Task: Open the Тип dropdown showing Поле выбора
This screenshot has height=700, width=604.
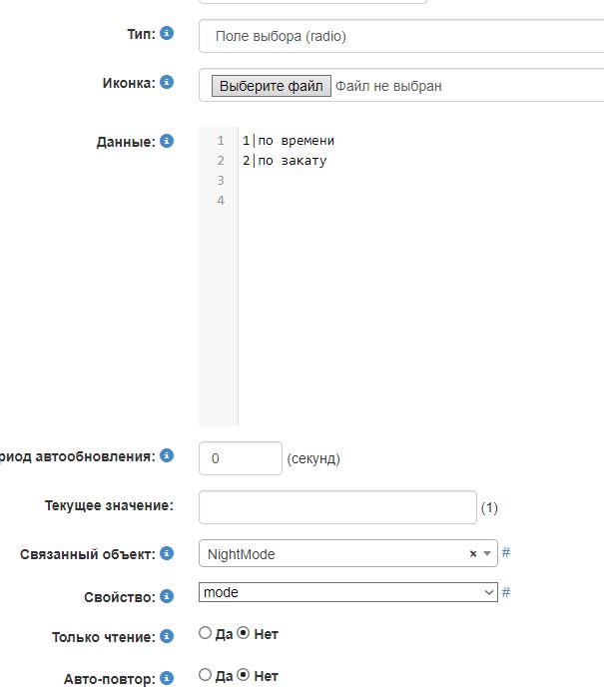Action: click(399, 36)
